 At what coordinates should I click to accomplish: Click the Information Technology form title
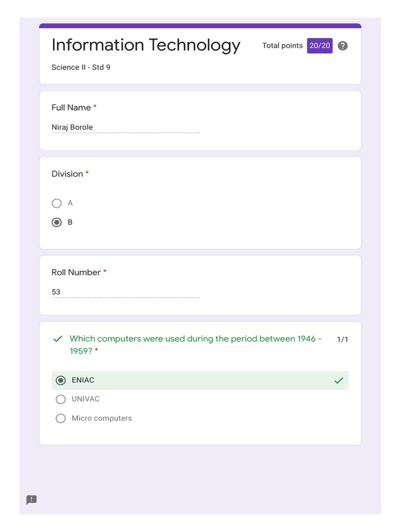146,45
